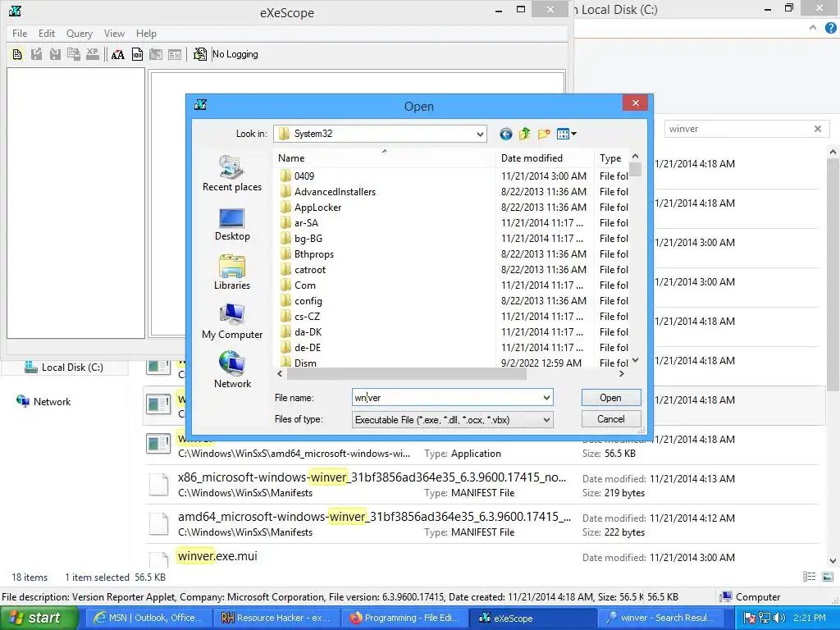This screenshot has width=840, height=630.
Task: Click the Cancel button in the dialog
Action: click(610, 419)
